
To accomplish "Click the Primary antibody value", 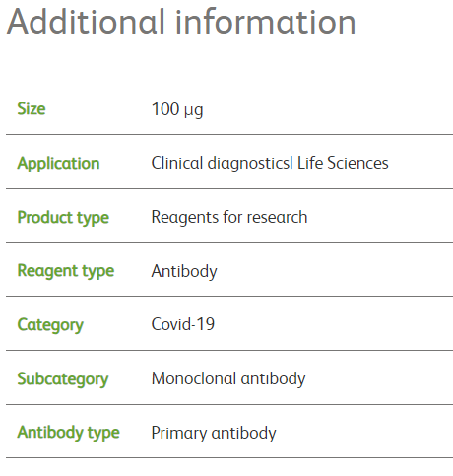I will [x=214, y=434].
